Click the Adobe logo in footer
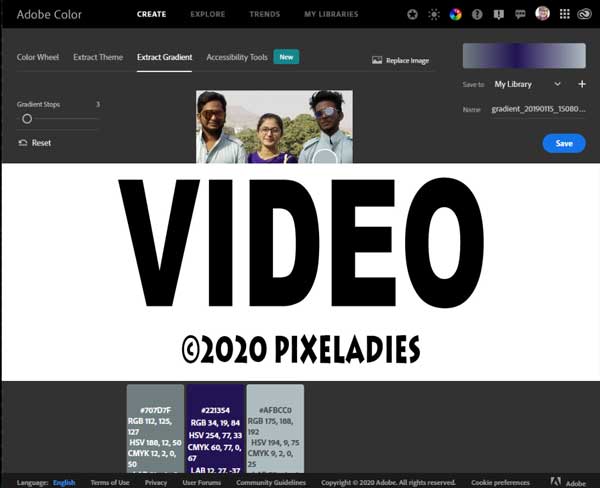 pos(568,482)
